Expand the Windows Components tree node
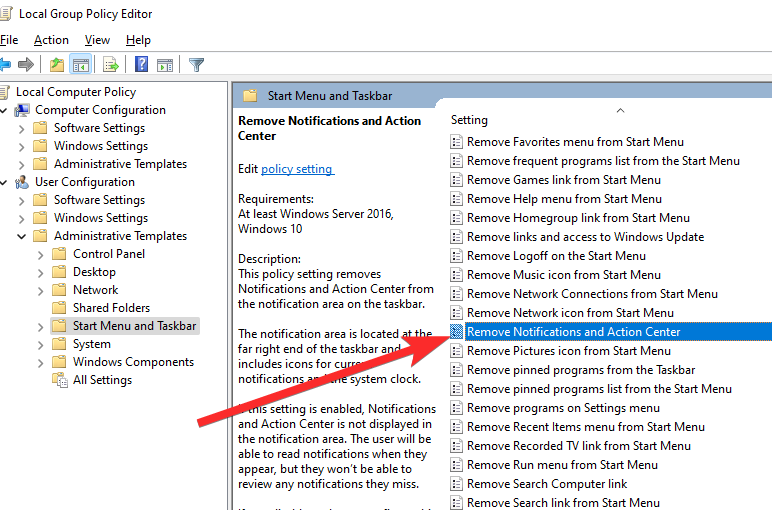This screenshot has width=772, height=510. pos(40,363)
